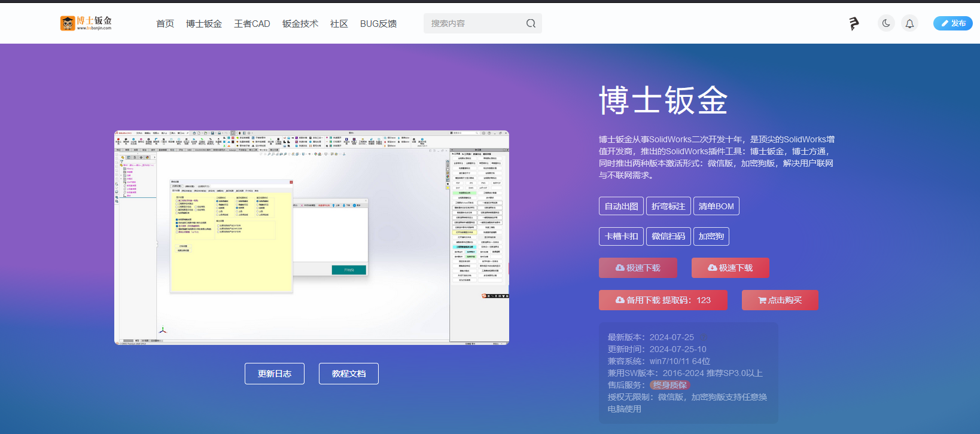
Task: Open the 钣金技术 nav item
Action: (300, 23)
